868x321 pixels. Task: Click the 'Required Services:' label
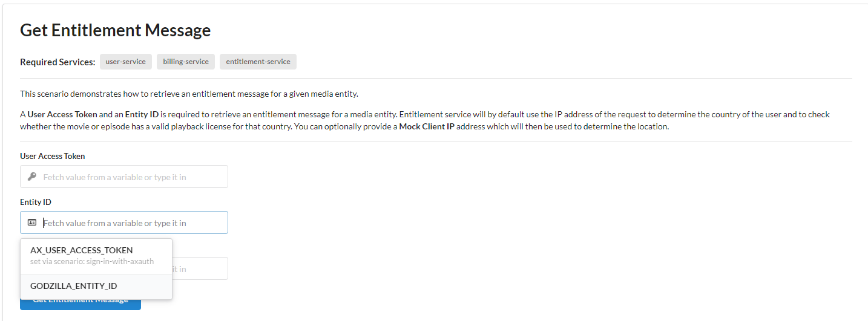click(58, 62)
